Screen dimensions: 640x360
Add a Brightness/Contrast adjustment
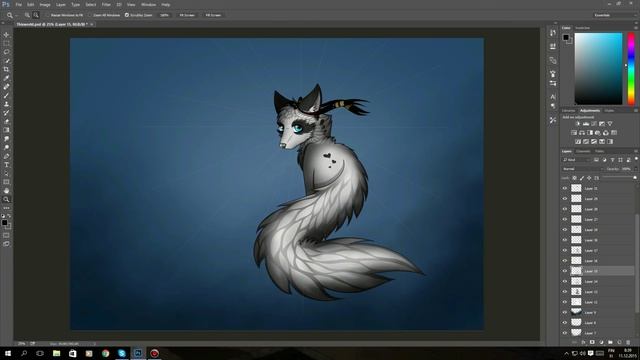(x=578, y=124)
